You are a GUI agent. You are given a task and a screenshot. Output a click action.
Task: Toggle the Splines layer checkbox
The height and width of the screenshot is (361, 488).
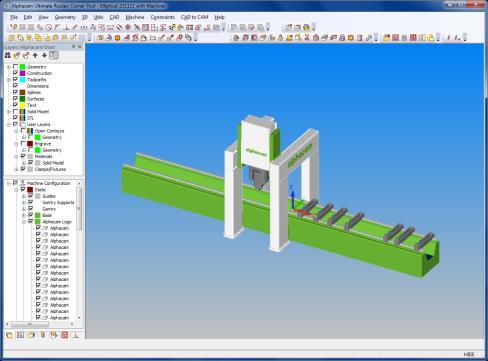(15, 92)
